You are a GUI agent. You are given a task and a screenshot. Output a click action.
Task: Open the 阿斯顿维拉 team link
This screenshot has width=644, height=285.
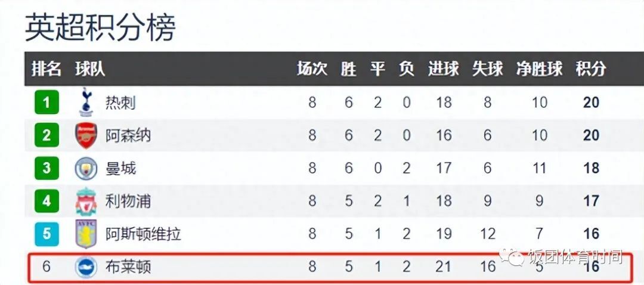(143, 234)
